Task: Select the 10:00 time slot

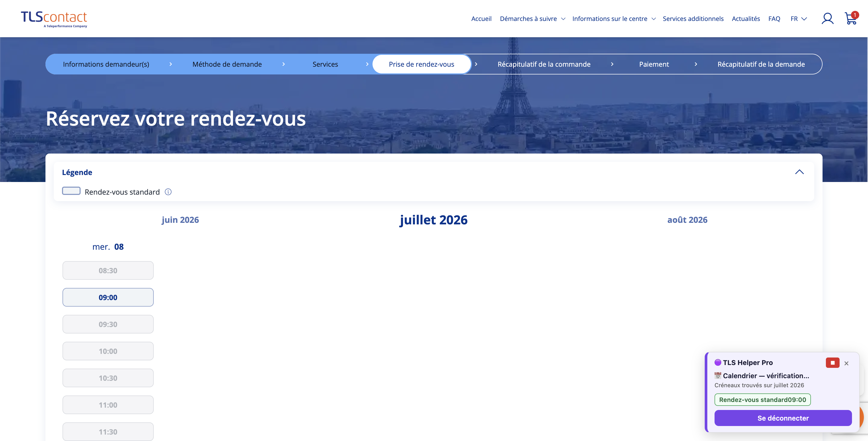Action: (108, 351)
